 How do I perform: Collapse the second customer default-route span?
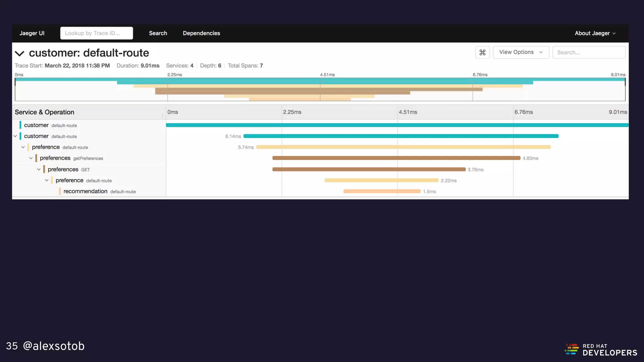click(15, 136)
